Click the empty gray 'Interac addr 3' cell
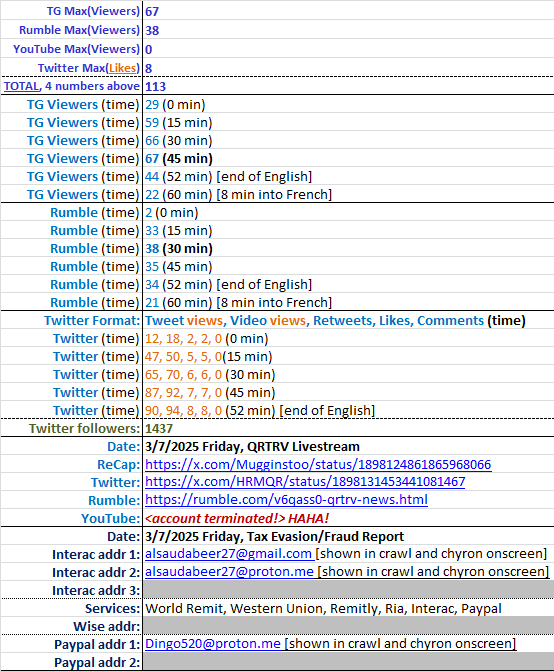The height and width of the screenshot is (671, 554). (349, 590)
